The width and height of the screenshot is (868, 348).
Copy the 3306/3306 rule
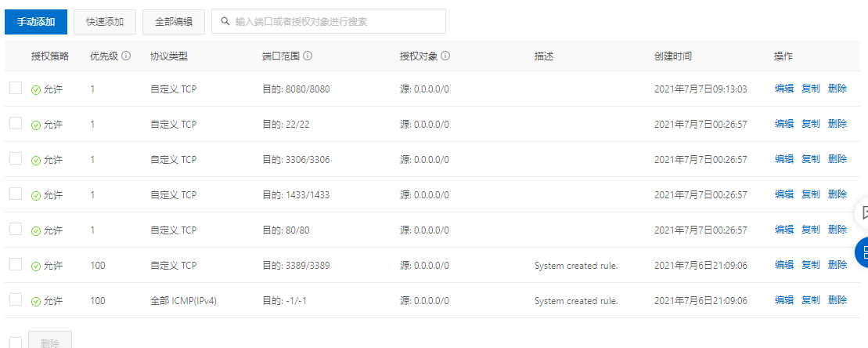[810, 159]
